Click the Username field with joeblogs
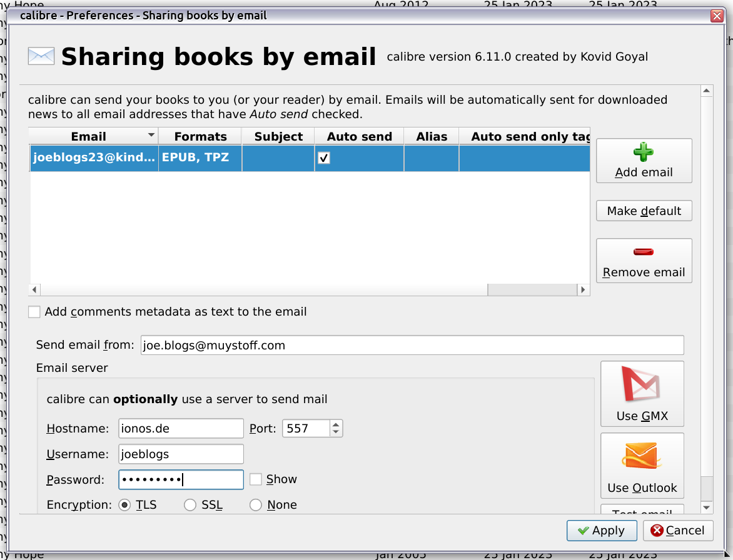733x560 pixels. coord(181,454)
